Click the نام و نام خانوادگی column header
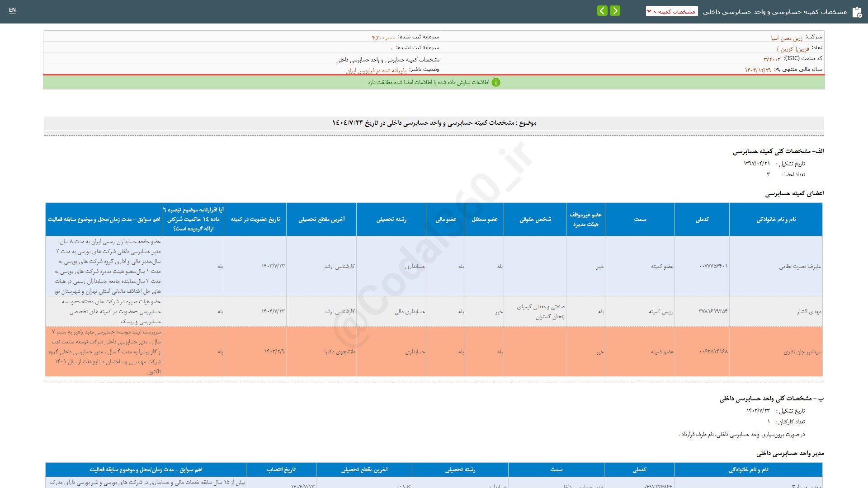Viewport: 868px width, 488px height. (x=776, y=219)
